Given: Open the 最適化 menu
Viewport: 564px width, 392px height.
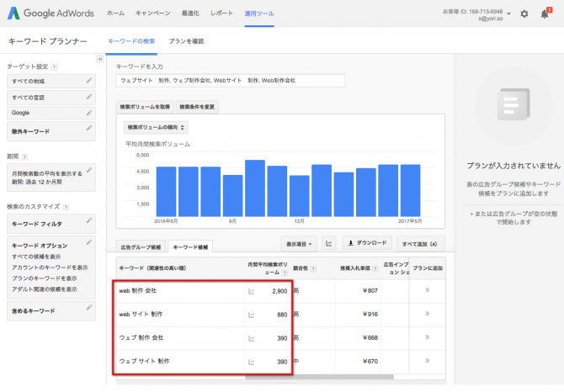Looking at the screenshot, I should click(x=190, y=13).
